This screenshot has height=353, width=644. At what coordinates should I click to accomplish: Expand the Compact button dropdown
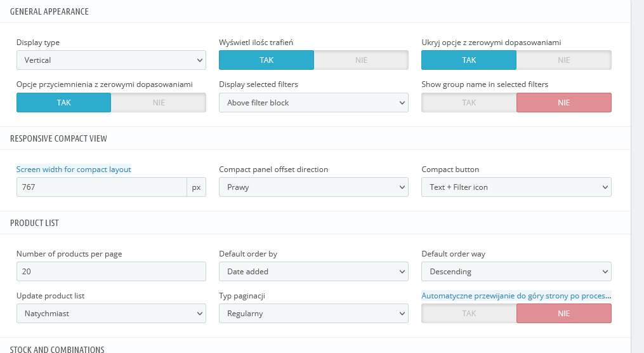tap(516, 187)
